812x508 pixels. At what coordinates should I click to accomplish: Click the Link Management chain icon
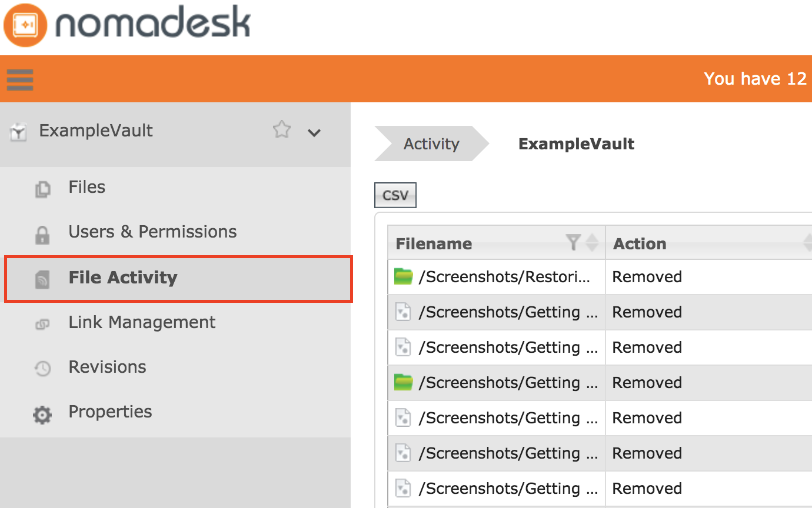42,322
